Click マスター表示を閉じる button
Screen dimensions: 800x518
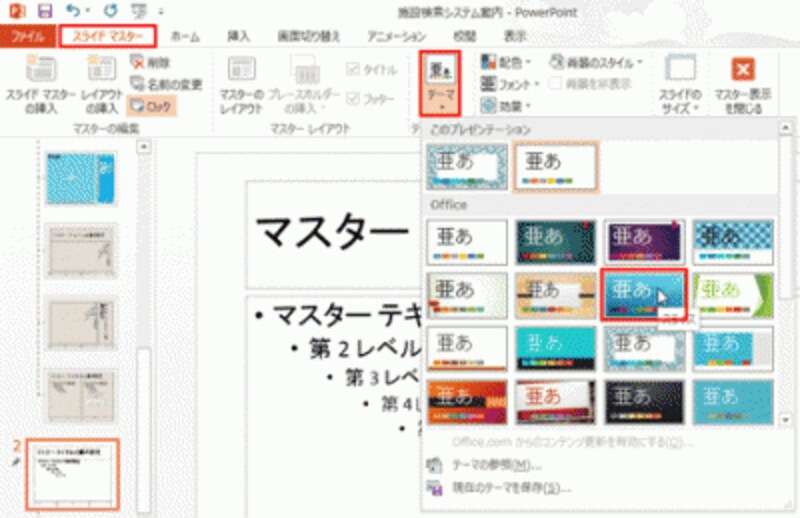pos(743,85)
